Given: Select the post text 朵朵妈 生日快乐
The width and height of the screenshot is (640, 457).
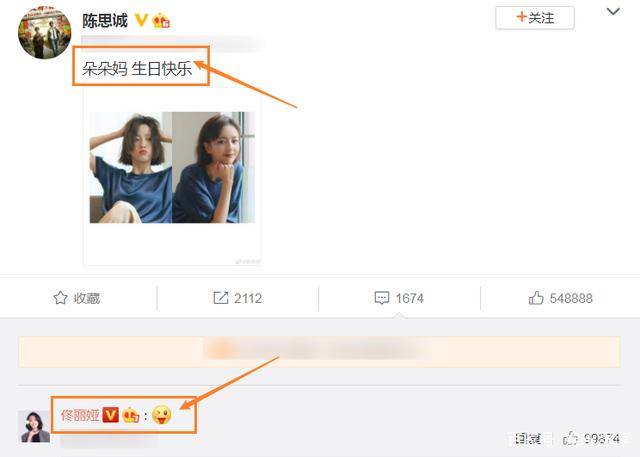Looking at the screenshot, I should point(137,68).
